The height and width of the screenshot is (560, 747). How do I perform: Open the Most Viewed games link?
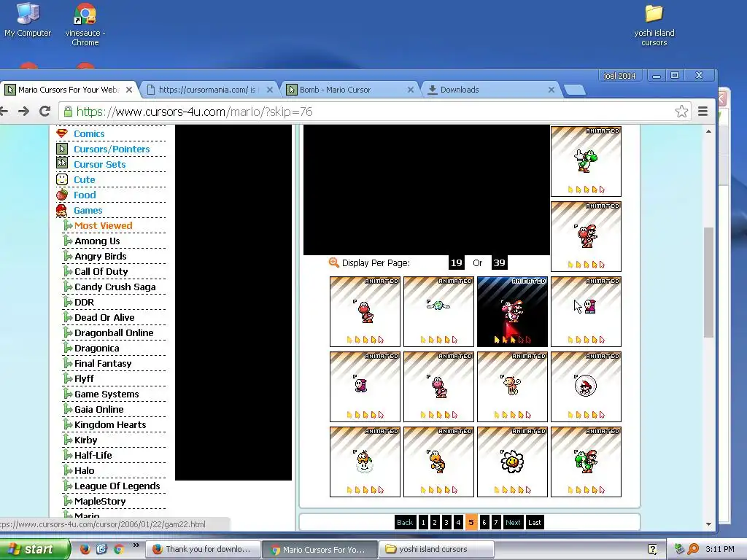104,226
